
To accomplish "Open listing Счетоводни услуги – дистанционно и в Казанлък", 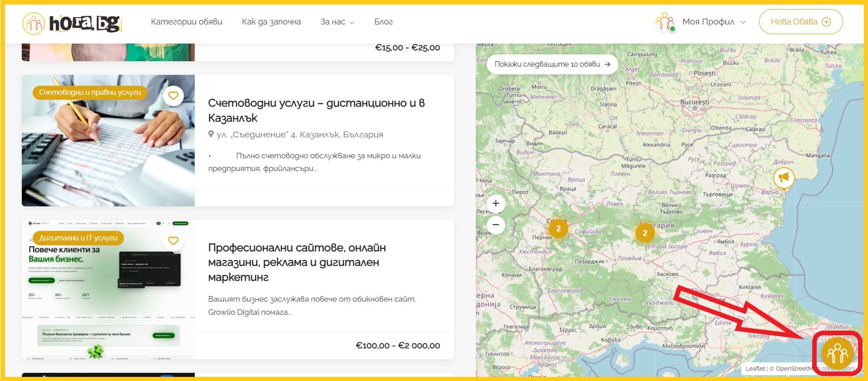I will click(x=316, y=110).
